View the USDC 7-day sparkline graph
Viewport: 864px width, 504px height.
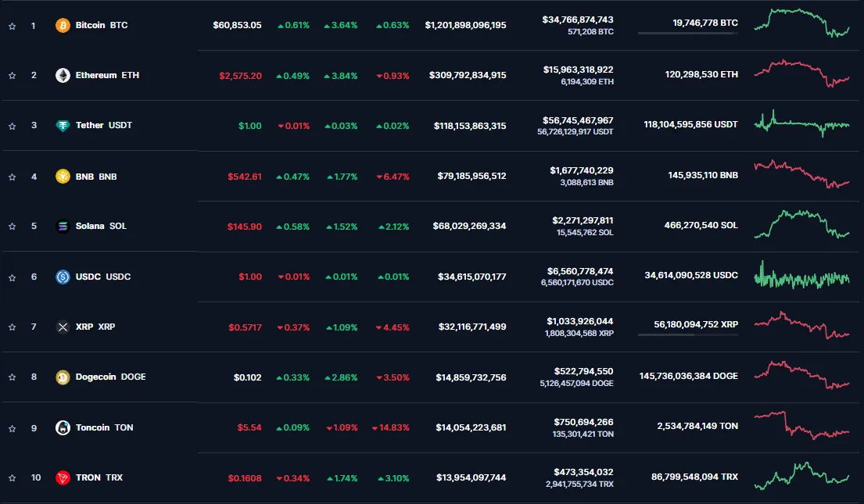click(x=801, y=276)
